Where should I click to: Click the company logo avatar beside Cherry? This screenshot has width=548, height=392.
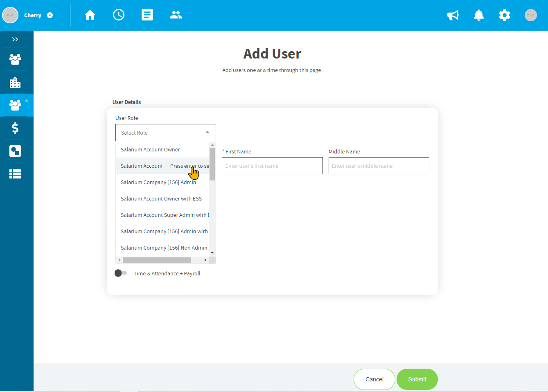click(x=10, y=15)
